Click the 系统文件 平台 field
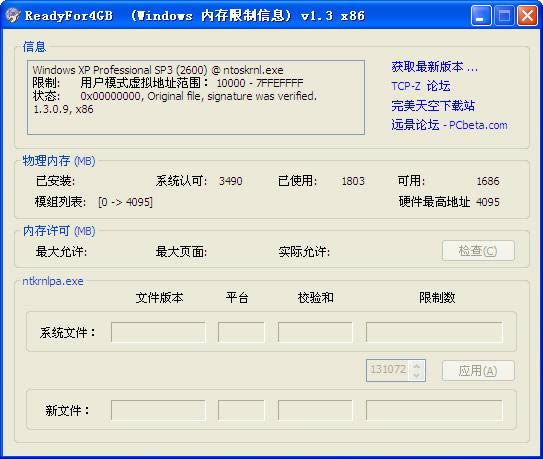 [x=241, y=332]
